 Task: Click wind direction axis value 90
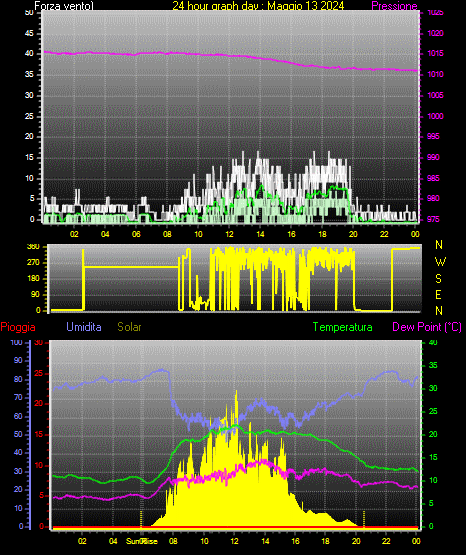(x=35, y=294)
